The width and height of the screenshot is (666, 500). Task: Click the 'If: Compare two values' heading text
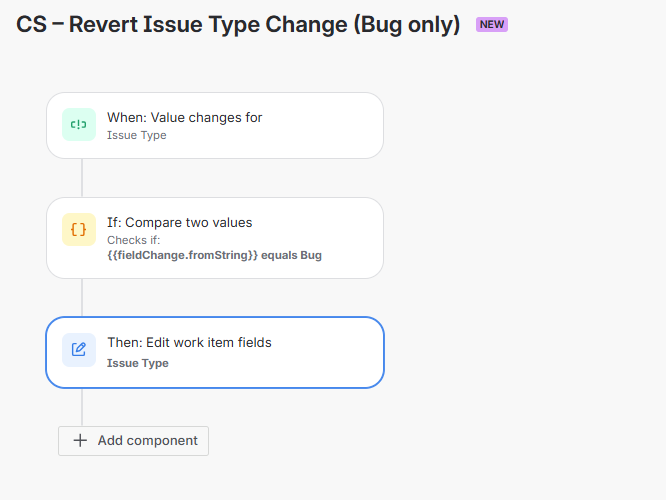180,222
